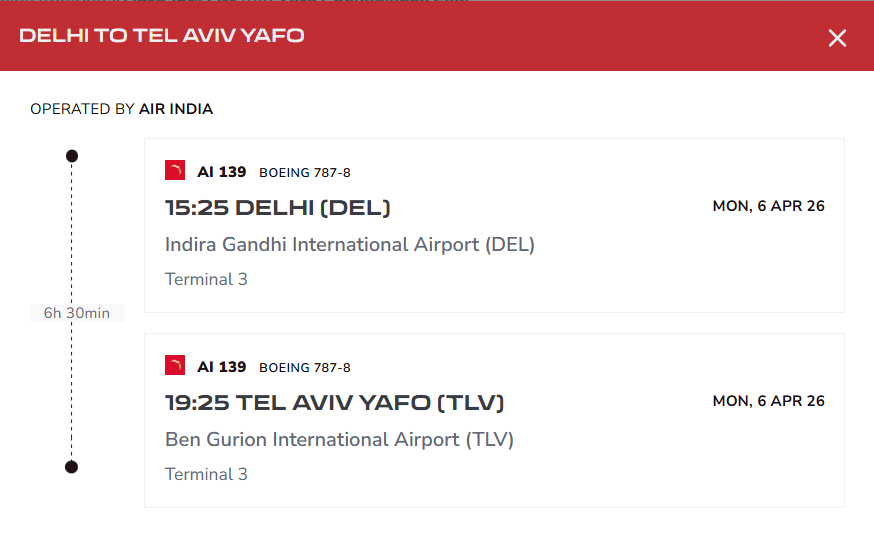Click the AI 139 flight number in arrival card
The image size is (874, 537).
click(221, 367)
